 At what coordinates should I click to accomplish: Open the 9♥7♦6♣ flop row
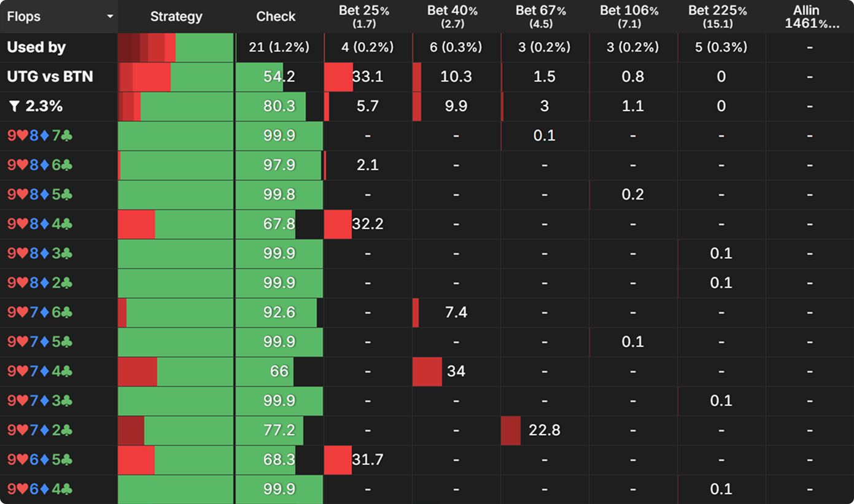(40, 312)
